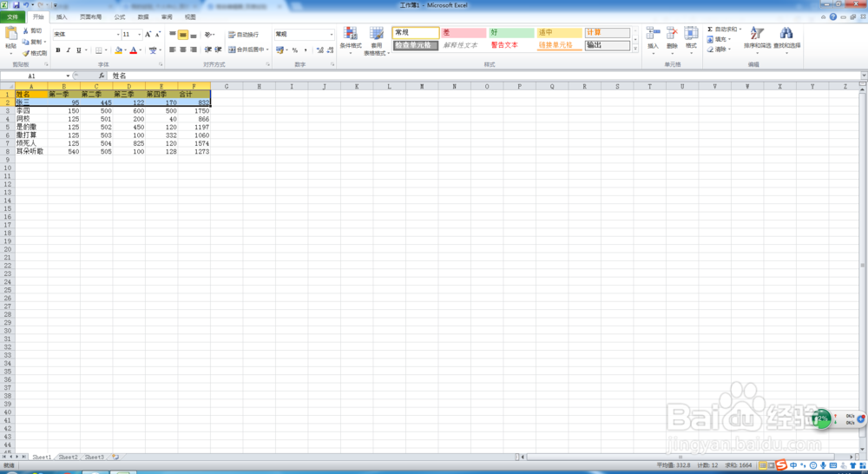The image size is (868, 474).
Task: Expand the Merge and Center (合并后居中) arrow
Action: pos(267,49)
